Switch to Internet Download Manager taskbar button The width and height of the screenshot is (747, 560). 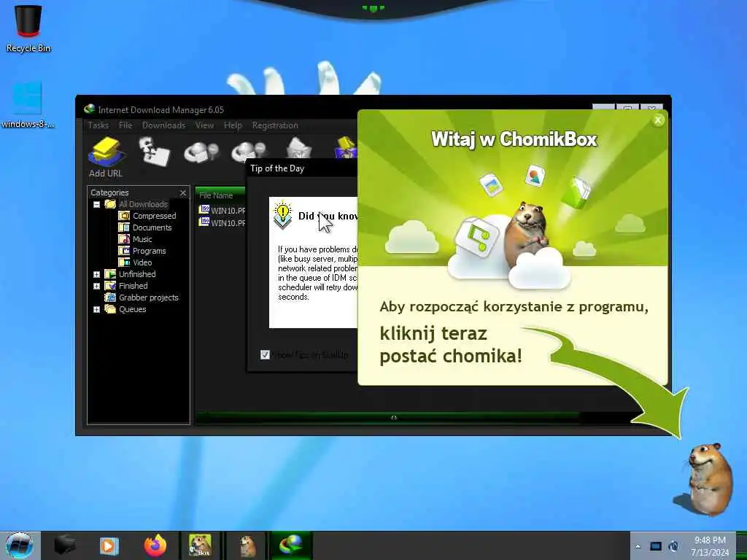tap(291, 545)
